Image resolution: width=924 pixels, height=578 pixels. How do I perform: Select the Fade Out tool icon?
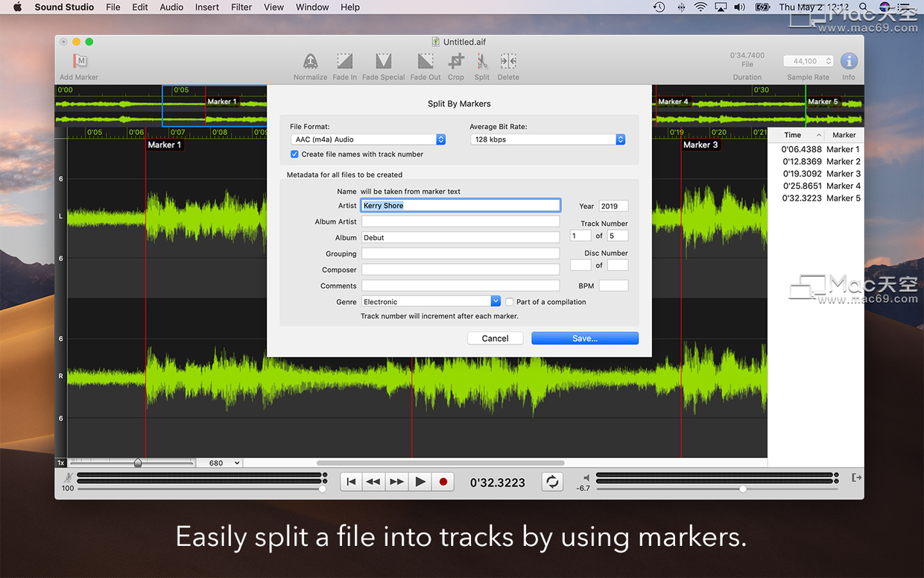point(425,61)
